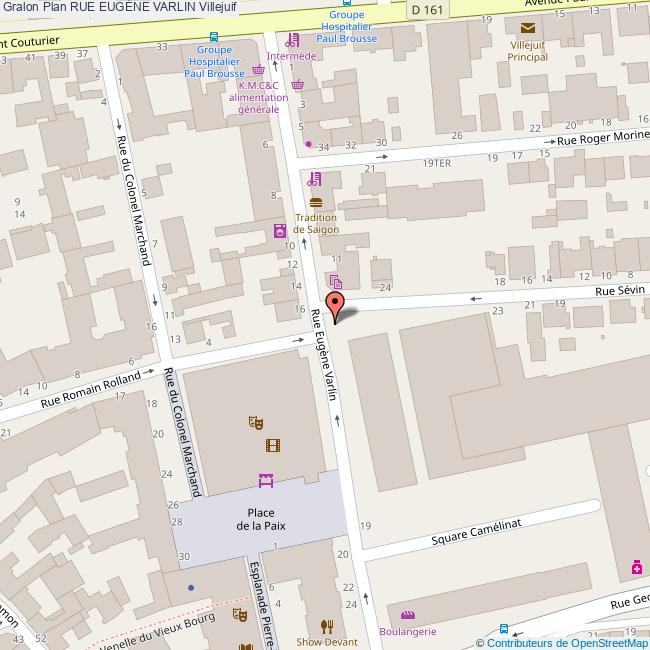The width and height of the screenshot is (650, 650).
Task: Click the K.M.C&C alimentation shopping basket icon
Action: pyautogui.click(x=259, y=70)
